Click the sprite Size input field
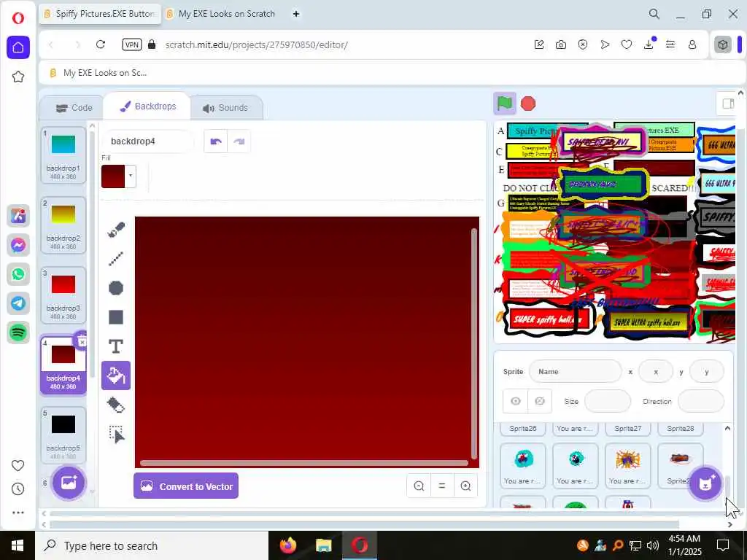The height and width of the screenshot is (560, 747). 608,402
